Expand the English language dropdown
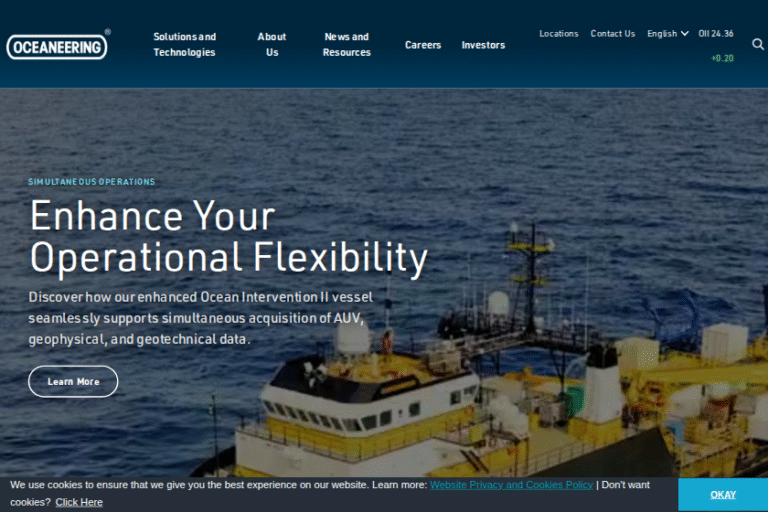Screen dimensions: 768x512 [667, 34]
